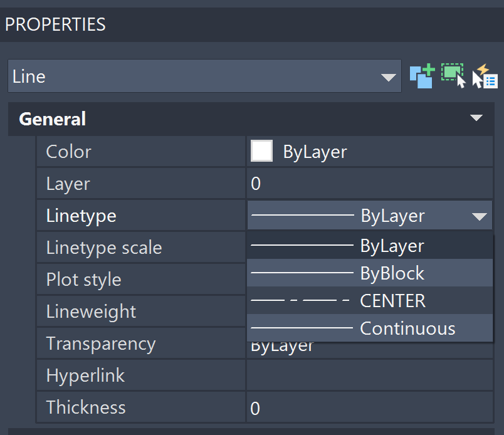The width and height of the screenshot is (504, 435).
Task: Click the Layer value 0 field
Action: tap(370, 184)
